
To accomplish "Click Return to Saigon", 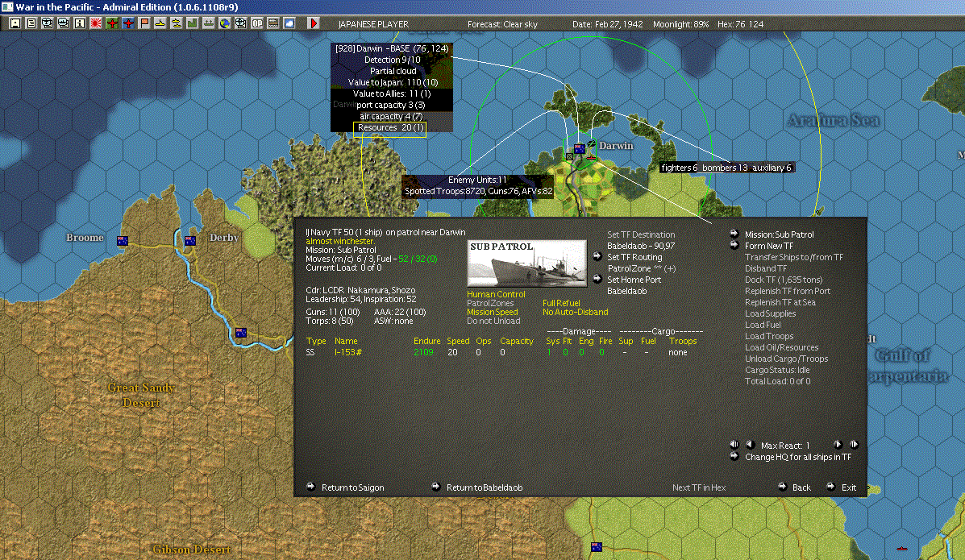I will coord(352,487).
